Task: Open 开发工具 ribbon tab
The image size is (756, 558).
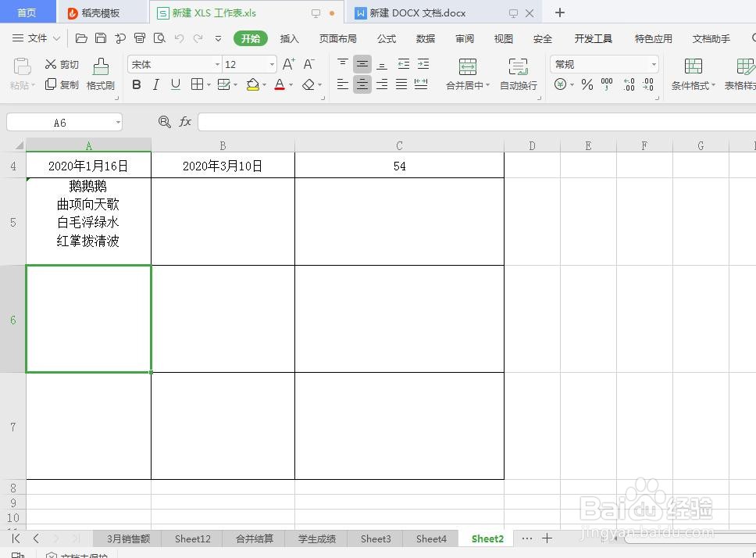Action: 593,38
